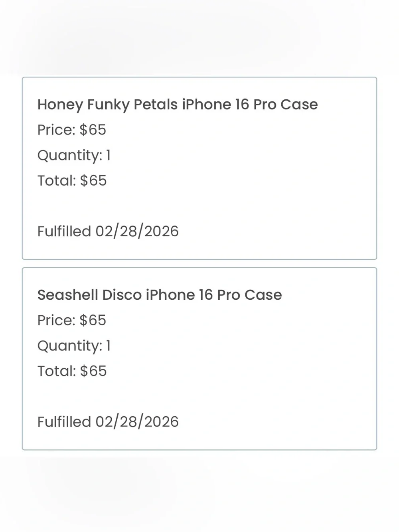Click the second order item card
The height and width of the screenshot is (532, 399).
[x=199, y=359]
